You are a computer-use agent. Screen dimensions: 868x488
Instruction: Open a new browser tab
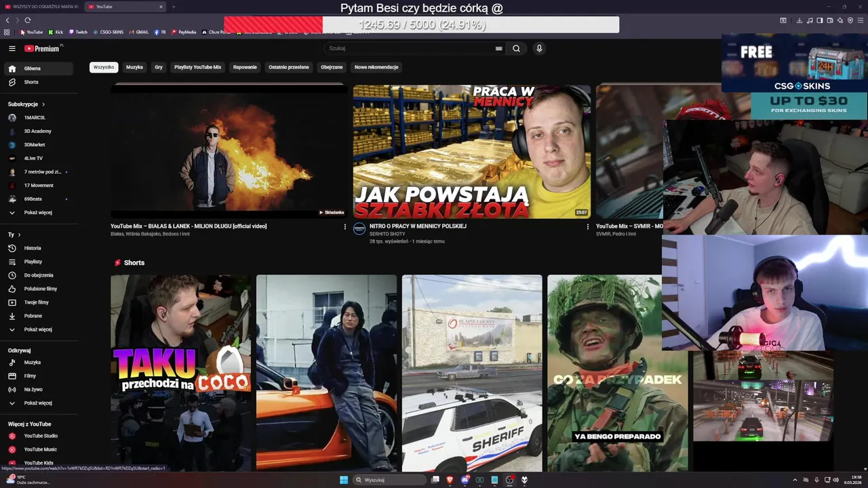click(x=174, y=7)
